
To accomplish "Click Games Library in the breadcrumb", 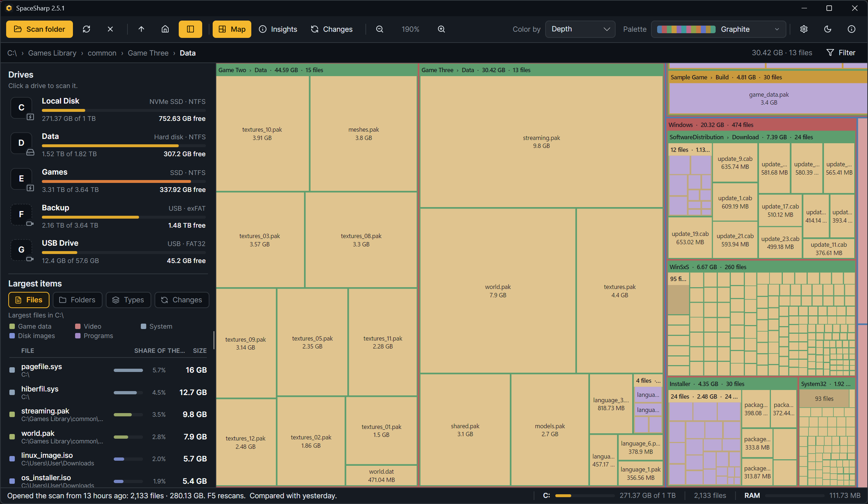I will pos(52,53).
